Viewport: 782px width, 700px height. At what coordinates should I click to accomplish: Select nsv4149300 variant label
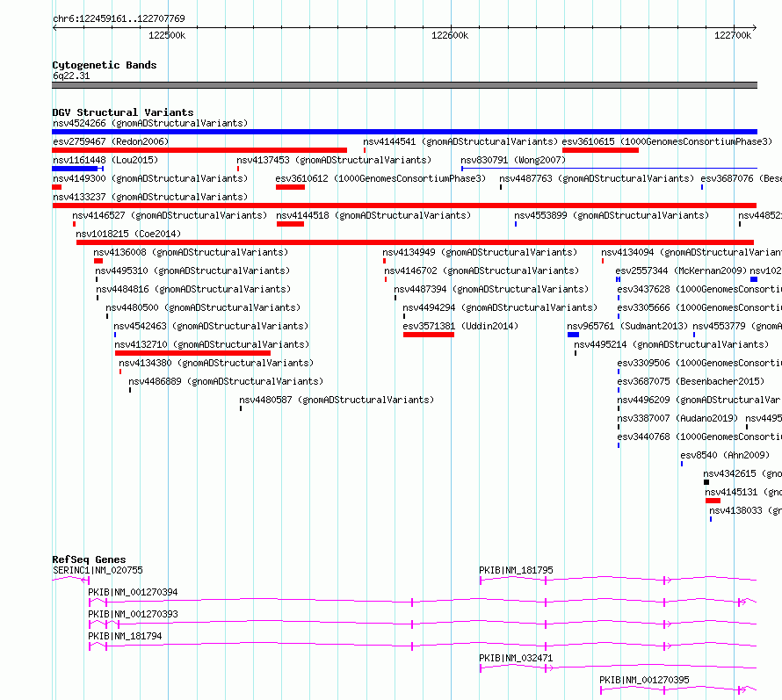tap(150, 178)
